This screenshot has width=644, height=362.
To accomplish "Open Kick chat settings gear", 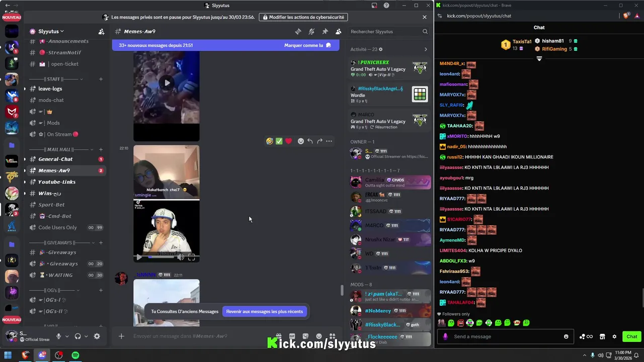I will pyautogui.click(x=614, y=336).
